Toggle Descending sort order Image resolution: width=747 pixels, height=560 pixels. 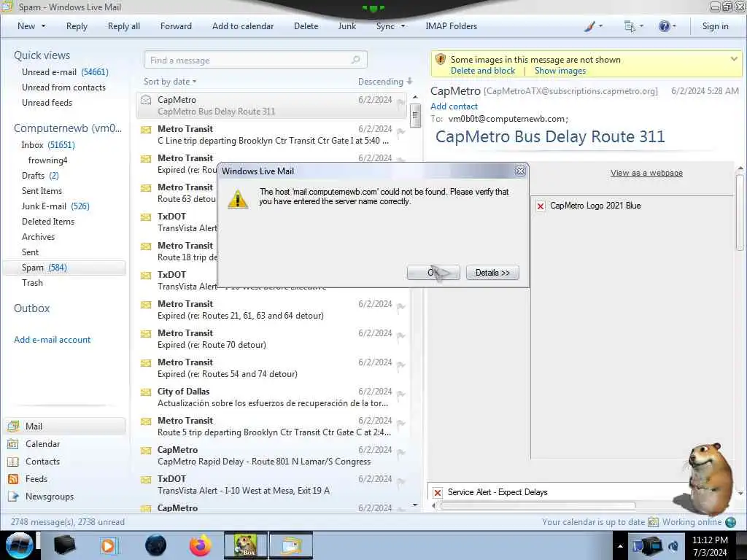click(385, 82)
